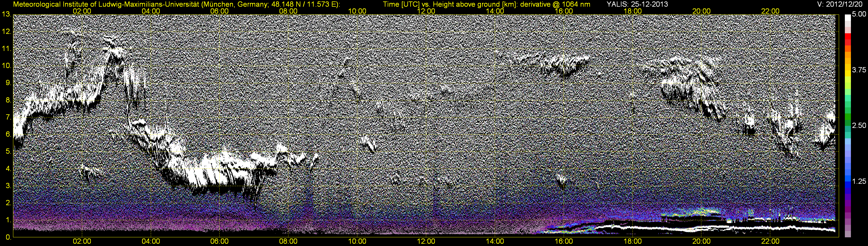Click the height axis label 3
The width and height of the screenshot is (868, 246).
coord(8,186)
